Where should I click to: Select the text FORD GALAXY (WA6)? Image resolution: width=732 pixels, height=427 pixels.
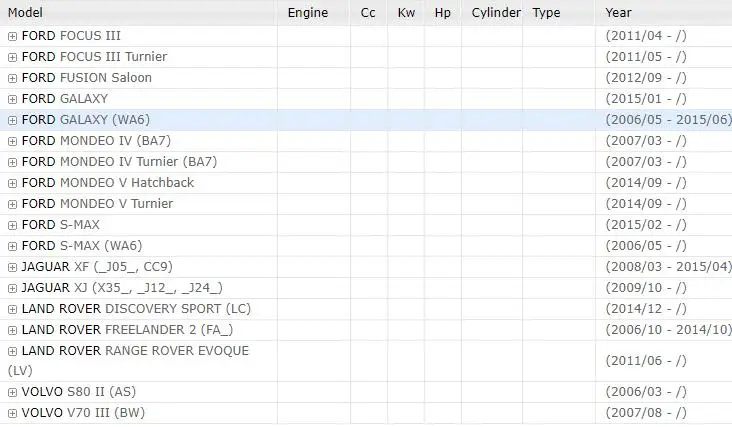(86, 119)
